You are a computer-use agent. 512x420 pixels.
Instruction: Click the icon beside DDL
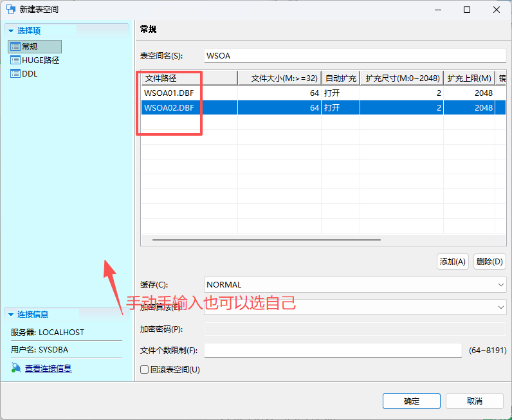[15, 74]
